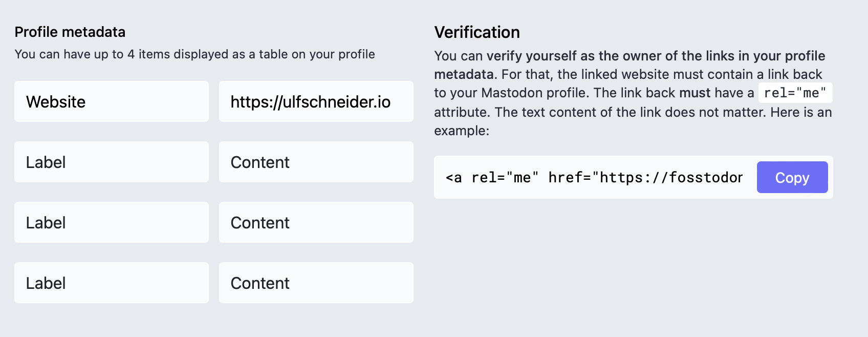Click the Website label input field

tap(111, 101)
